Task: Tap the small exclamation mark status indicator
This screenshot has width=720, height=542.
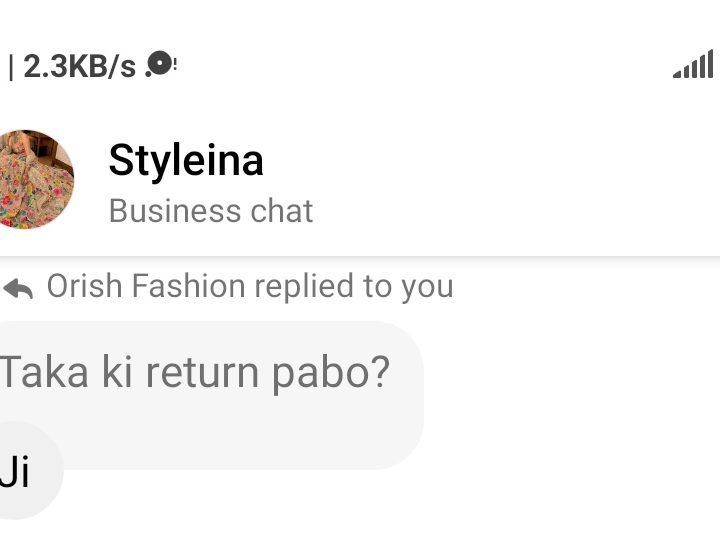Action: tap(176, 64)
